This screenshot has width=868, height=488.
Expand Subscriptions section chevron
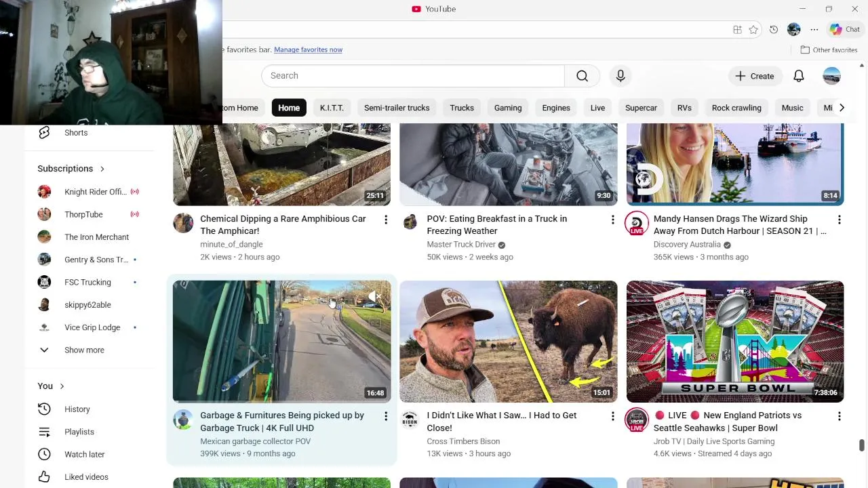102,169
